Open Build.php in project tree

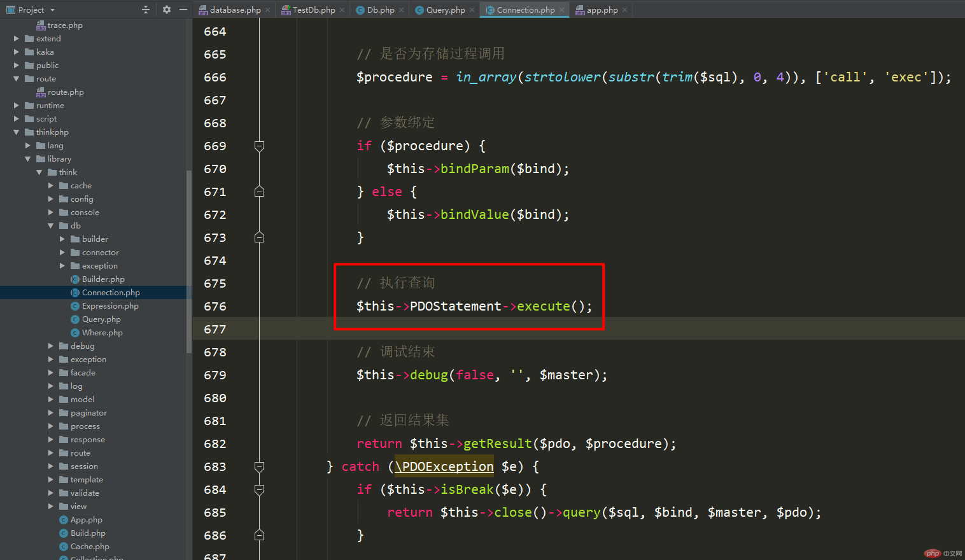tap(88, 533)
